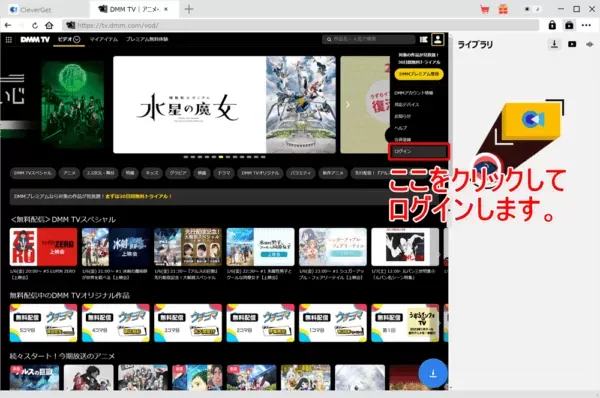This screenshot has width=600, height=398.
Task: Click the <無料配信>DMM TVスペシャル section heading
Action: tap(63, 219)
